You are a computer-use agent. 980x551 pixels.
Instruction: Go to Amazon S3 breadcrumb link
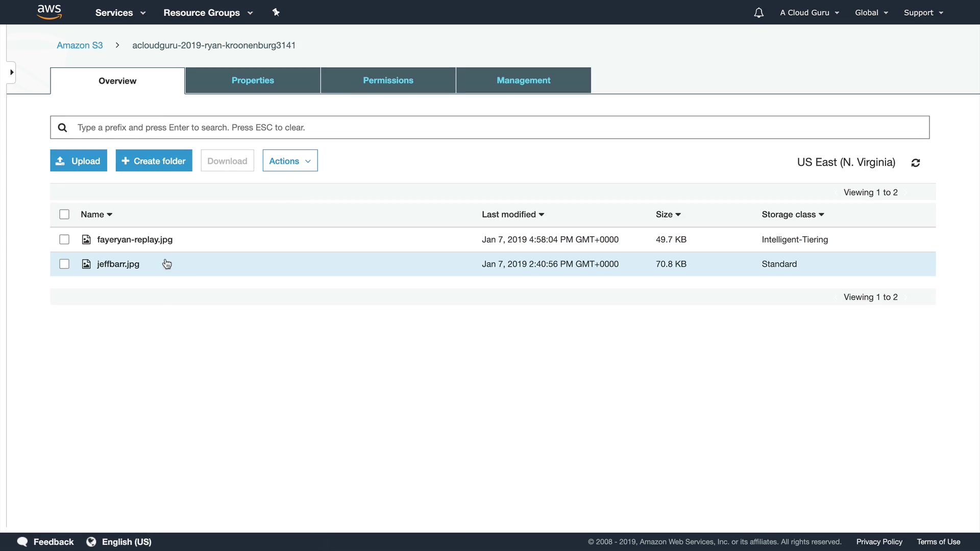80,45
